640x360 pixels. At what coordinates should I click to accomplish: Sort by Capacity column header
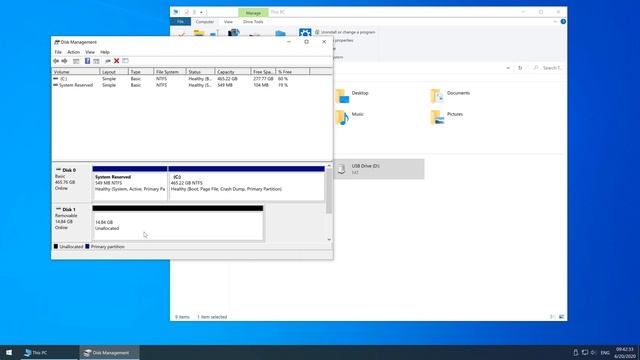click(233, 72)
